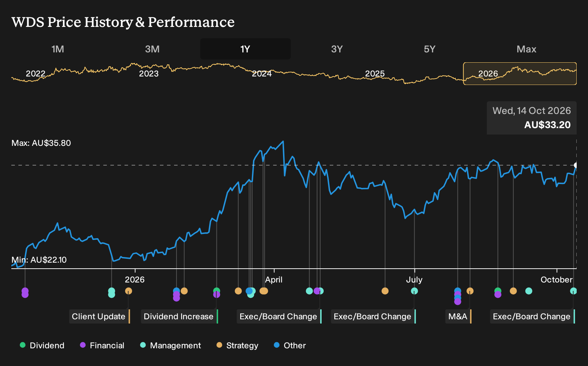The width and height of the screenshot is (588, 366).
Task: Open the Client Update event label
Action: pos(99,316)
